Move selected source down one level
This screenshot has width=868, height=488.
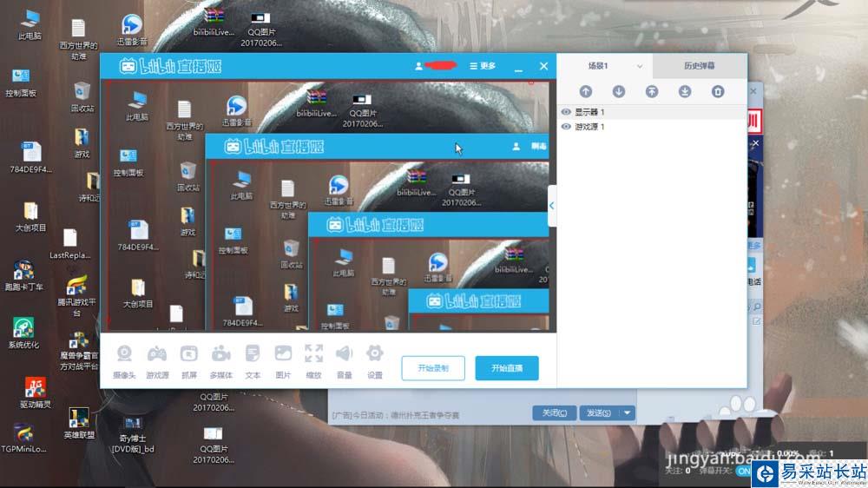[619, 91]
